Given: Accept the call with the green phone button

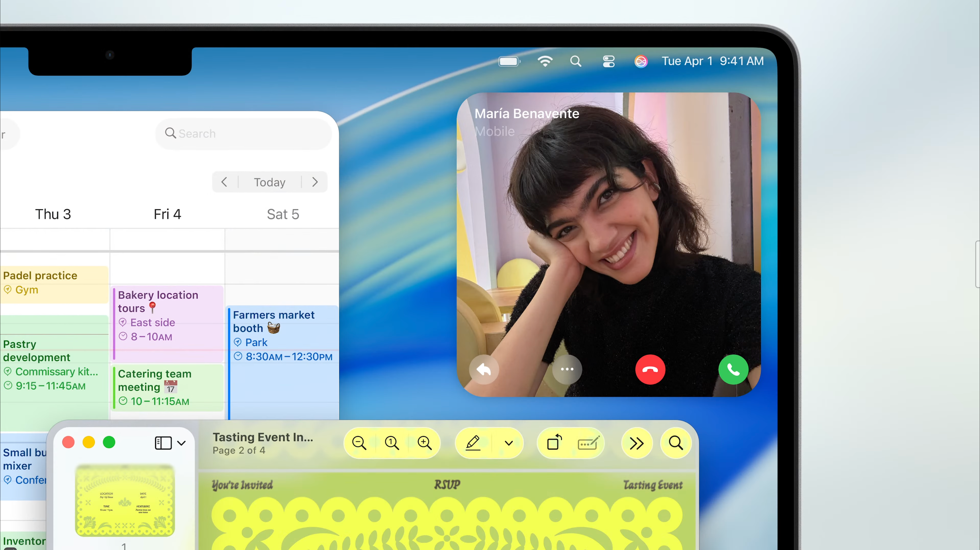Looking at the screenshot, I should [x=733, y=369].
